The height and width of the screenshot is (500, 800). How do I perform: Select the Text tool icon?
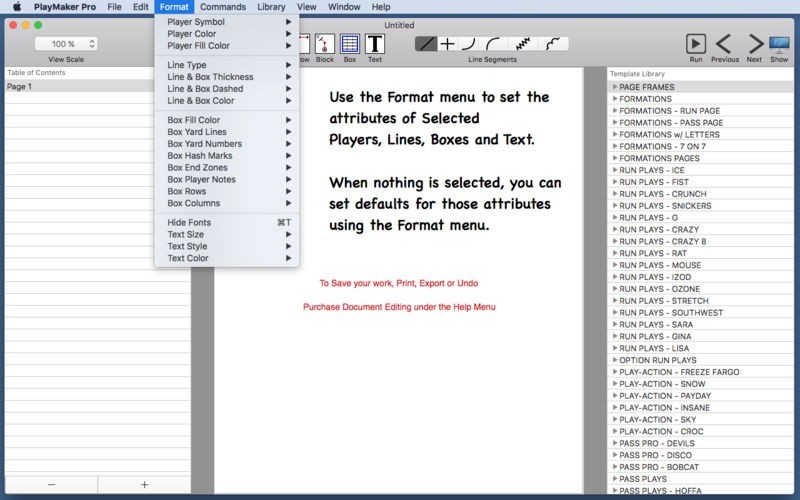pyautogui.click(x=374, y=44)
